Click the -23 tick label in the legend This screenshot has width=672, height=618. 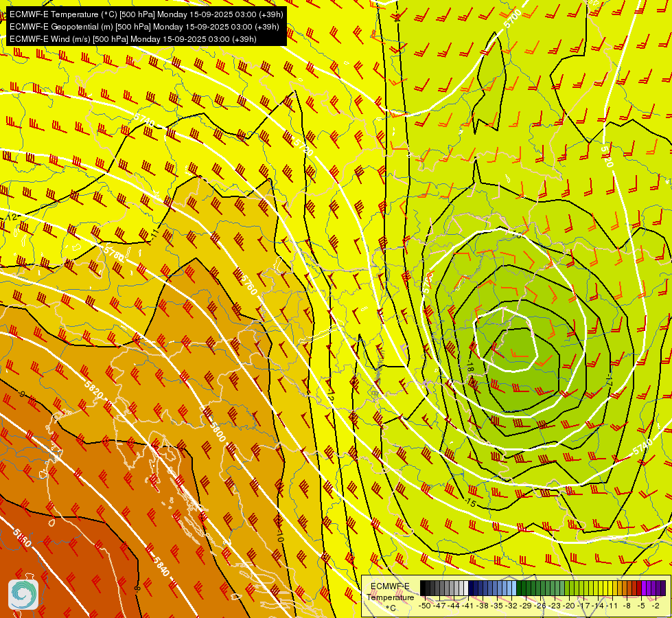point(554,606)
